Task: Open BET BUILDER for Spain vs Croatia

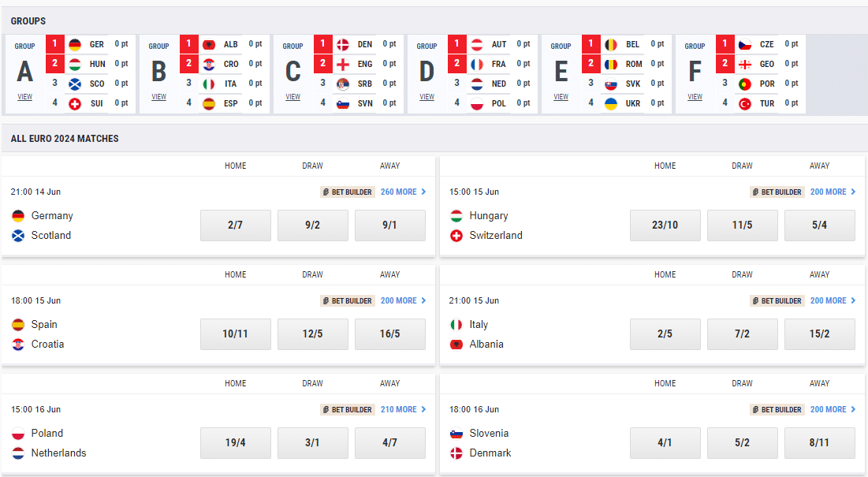Action: pyautogui.click(x=347, y=300)
